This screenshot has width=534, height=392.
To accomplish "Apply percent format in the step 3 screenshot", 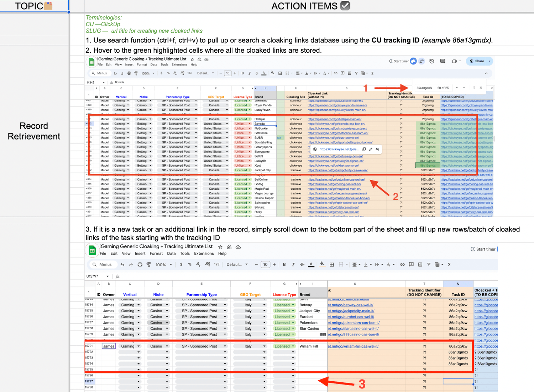I will click(x=190, y=265).
